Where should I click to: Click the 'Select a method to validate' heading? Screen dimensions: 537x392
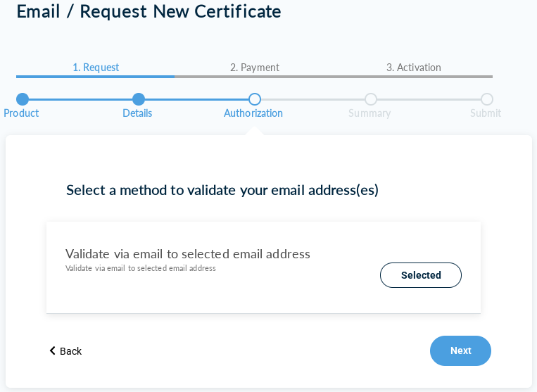222,190
